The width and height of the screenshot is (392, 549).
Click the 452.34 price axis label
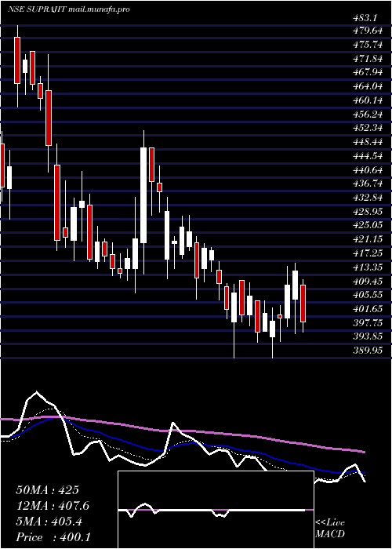[x=367, y=128]
